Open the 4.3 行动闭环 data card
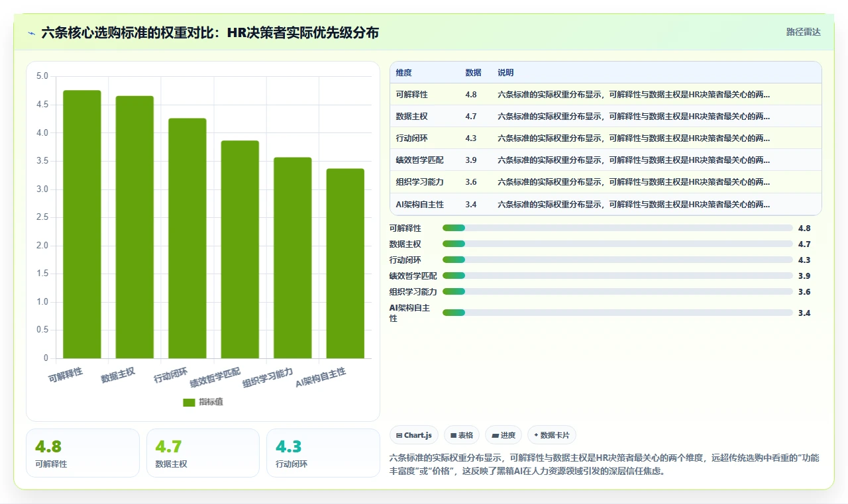848x504 pixels. pos(323,453)
